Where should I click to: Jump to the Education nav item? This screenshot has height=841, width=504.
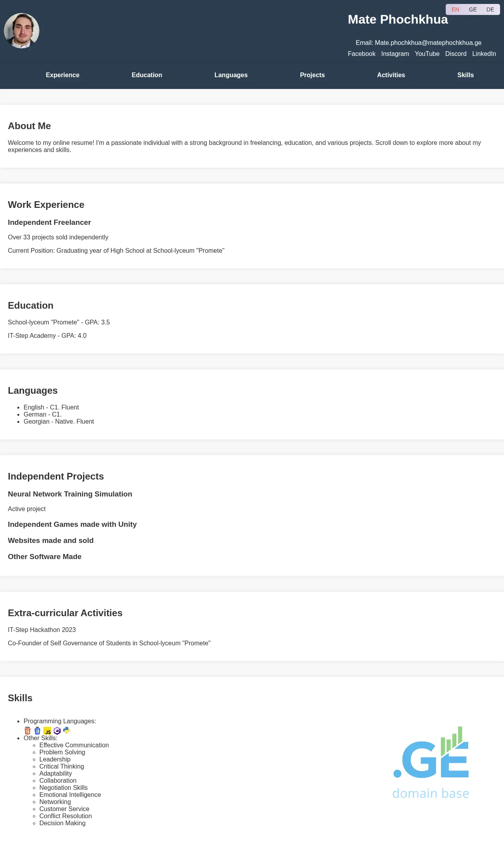pos(147,75)
